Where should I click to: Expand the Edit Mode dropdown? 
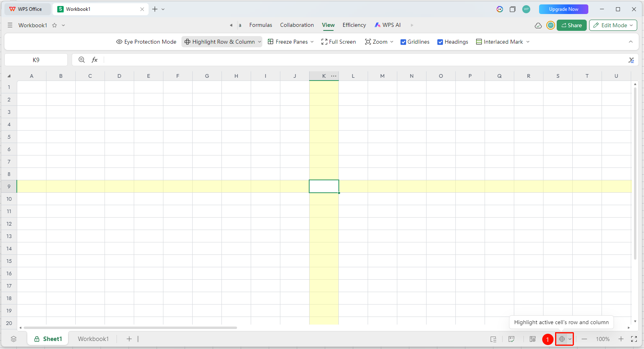(631, 25)
